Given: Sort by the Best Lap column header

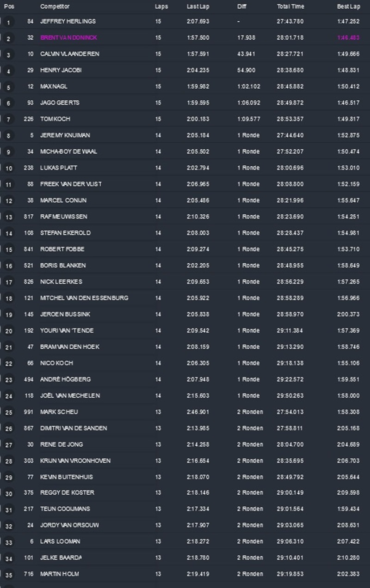Looking at the screenshot, I should (348, 7).
